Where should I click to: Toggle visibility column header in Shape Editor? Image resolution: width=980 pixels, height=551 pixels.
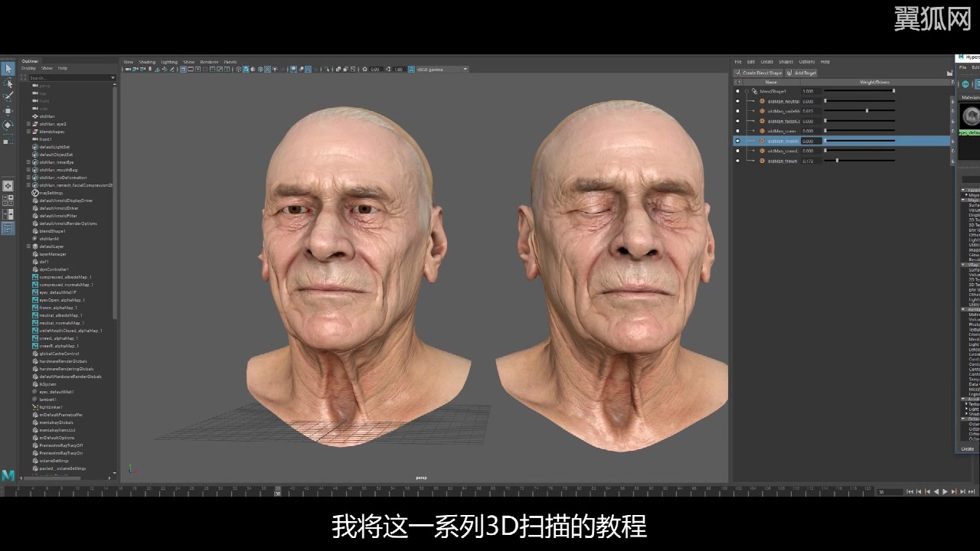(x=737, y=82)
